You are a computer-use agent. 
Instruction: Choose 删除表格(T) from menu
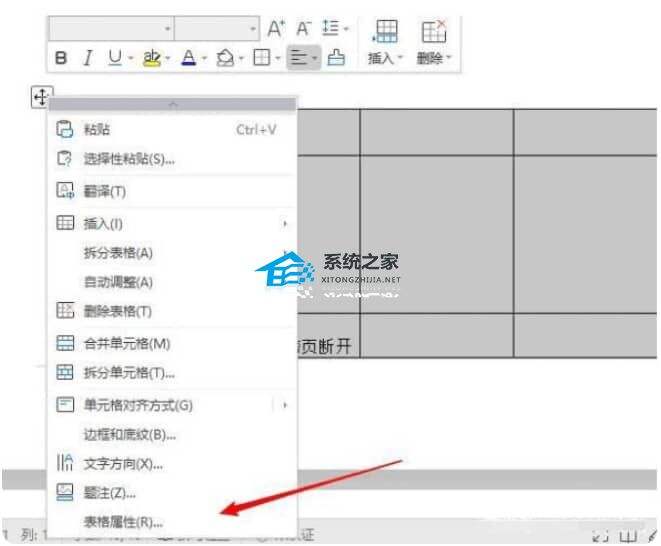(x=173, y=311)
